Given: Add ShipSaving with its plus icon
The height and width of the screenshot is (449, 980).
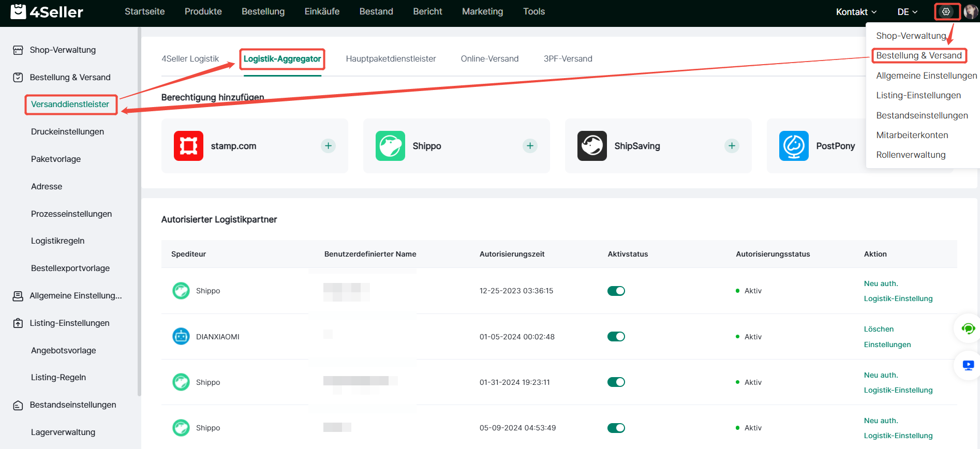Looking at the screenshot, I should click(732, 146).
